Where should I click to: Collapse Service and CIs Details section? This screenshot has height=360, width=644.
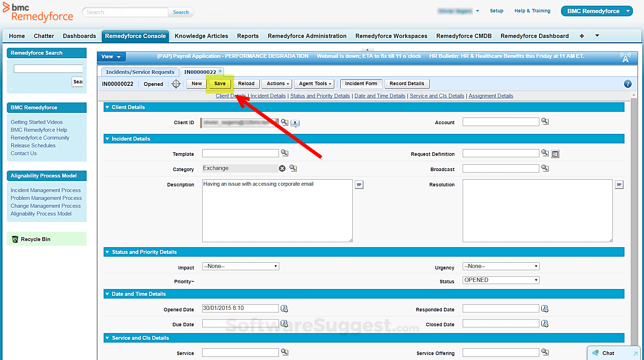click(x=107, y=338)
